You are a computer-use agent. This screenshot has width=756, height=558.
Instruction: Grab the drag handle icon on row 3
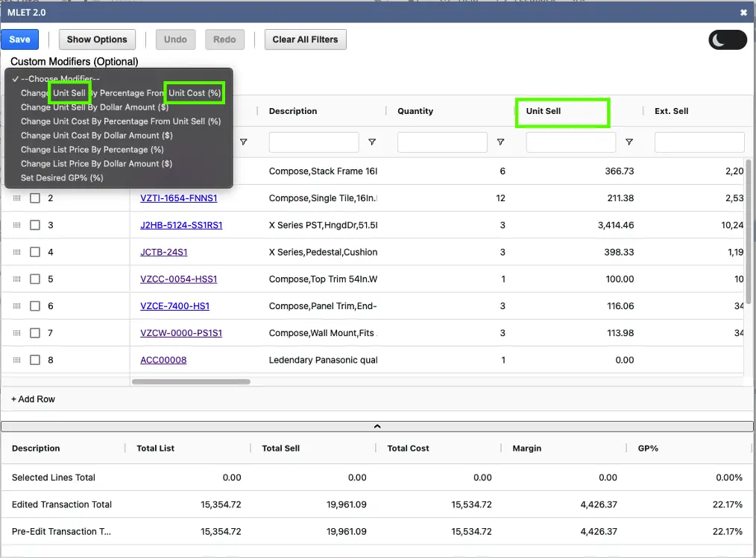[x=17, y=225]
